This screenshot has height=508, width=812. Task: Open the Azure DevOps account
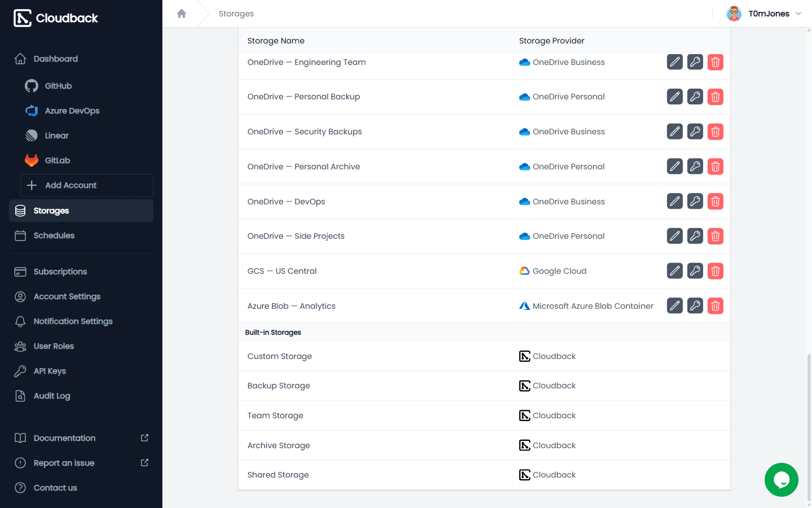pyautogui.click(x=87, y=111)
